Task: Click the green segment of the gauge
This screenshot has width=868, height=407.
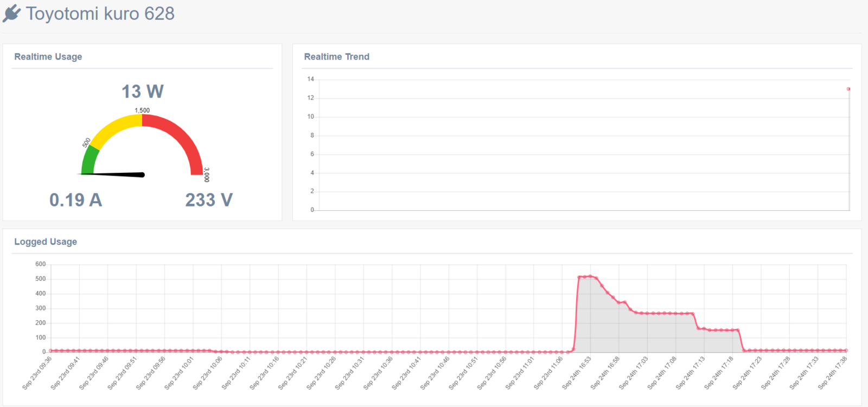Action: [x=91, y=161]
